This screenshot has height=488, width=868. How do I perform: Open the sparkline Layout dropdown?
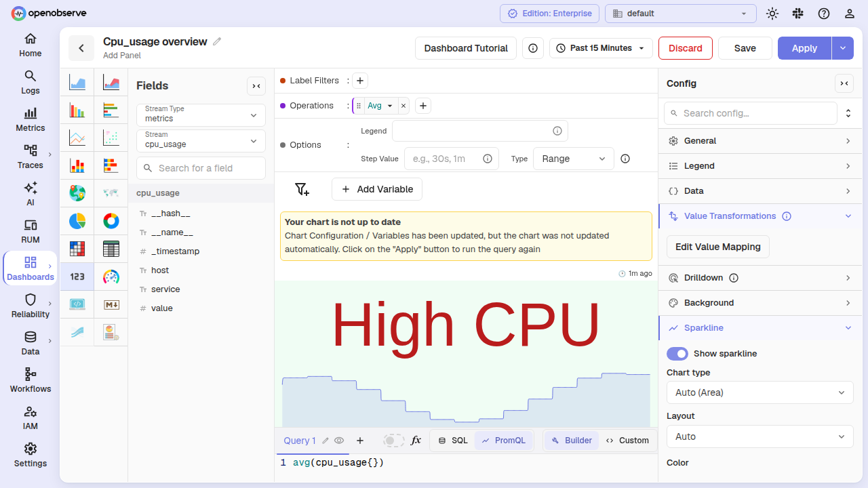[760, 436]
